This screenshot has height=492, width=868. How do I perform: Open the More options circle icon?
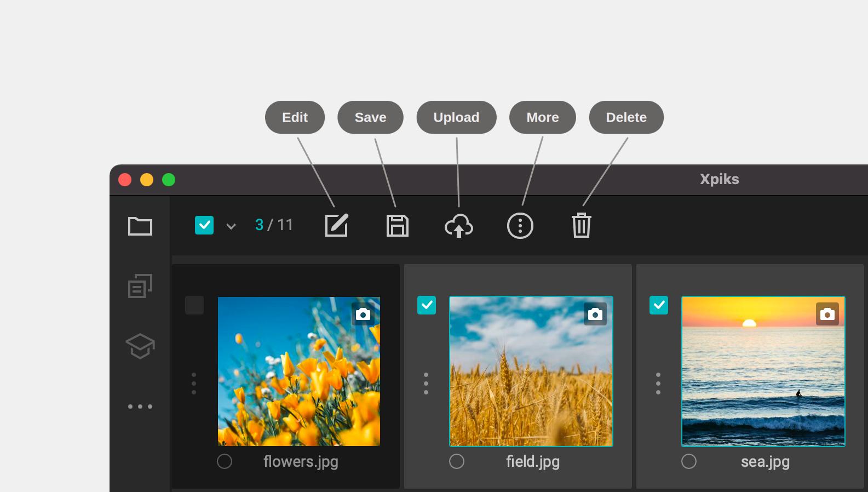(x=520, y=226)
